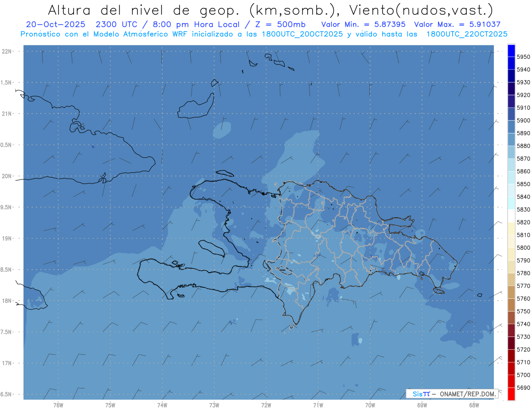This screenshot has width=532, height=411.
Task: Click the 'Valor Min. = 5.87395' text
Action: pos(364,24)
